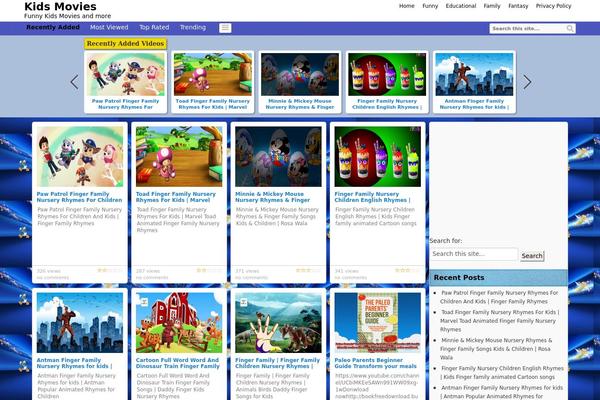Open the Funny category

pyautogui.click(x=430, y=6)
